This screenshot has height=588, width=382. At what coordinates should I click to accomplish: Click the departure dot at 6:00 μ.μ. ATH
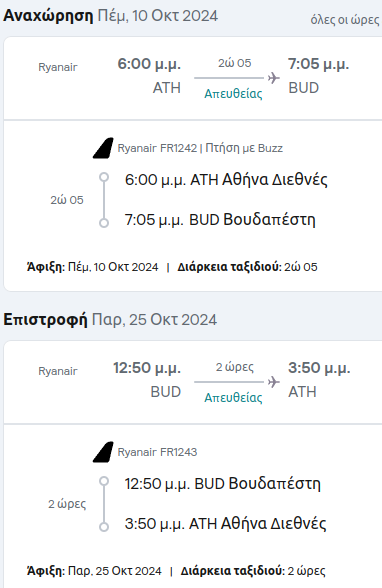pos(104,177)
